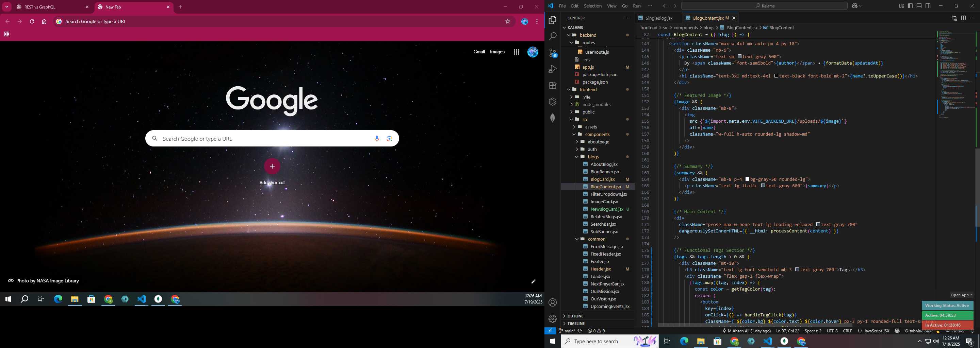
Task: Open the View menu in VS Code
Action: click(612, 6)
